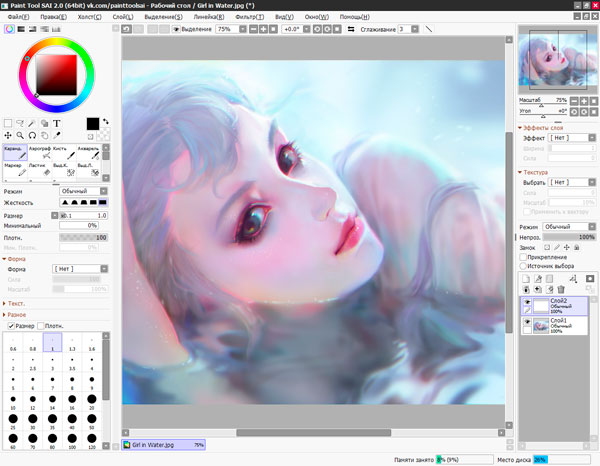Activate the Brush (Кисть) tool
Screen dimensions: 600x466
[65, 153]
